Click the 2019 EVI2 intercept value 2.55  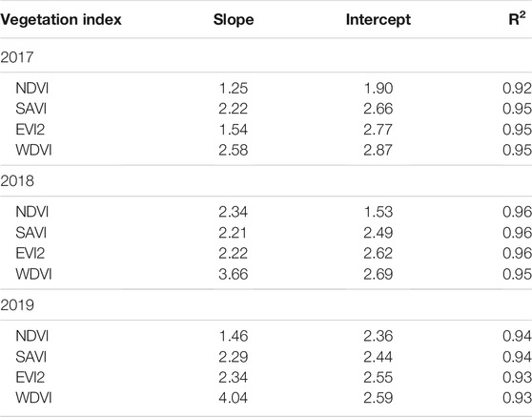pyautogui.click(x=378, y=377)
